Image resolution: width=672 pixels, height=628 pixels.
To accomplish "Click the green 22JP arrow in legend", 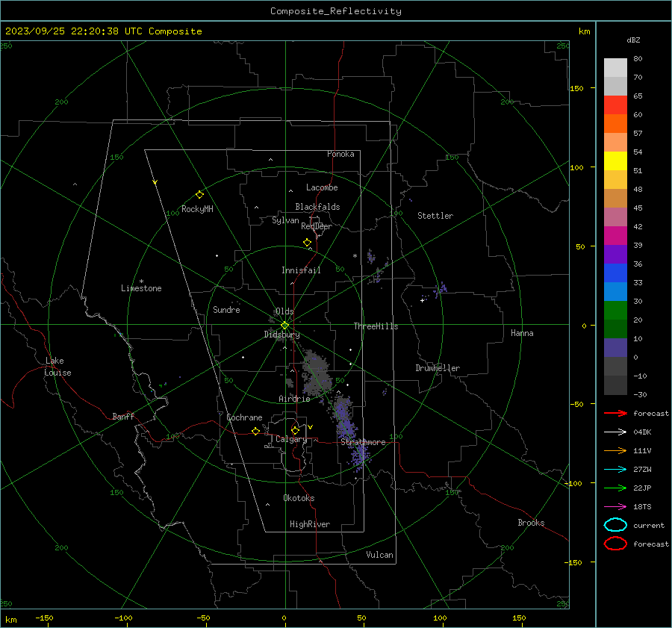I will [615, 488].
